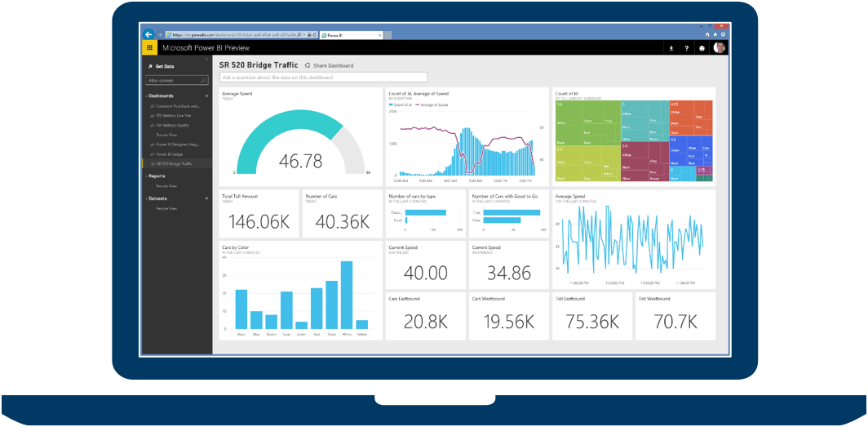
Task: Collapse the Dashboards section
Action: pyautogui.click(x=147, y=96)
